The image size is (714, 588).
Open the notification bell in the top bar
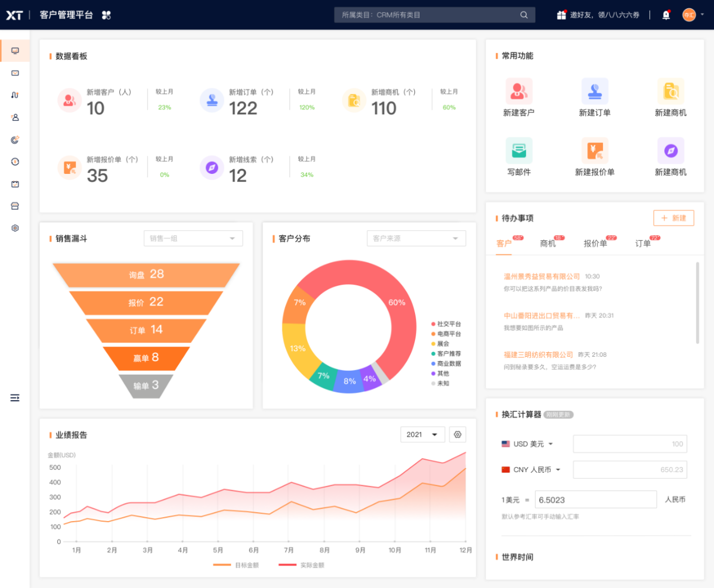(x=666, y=15)
